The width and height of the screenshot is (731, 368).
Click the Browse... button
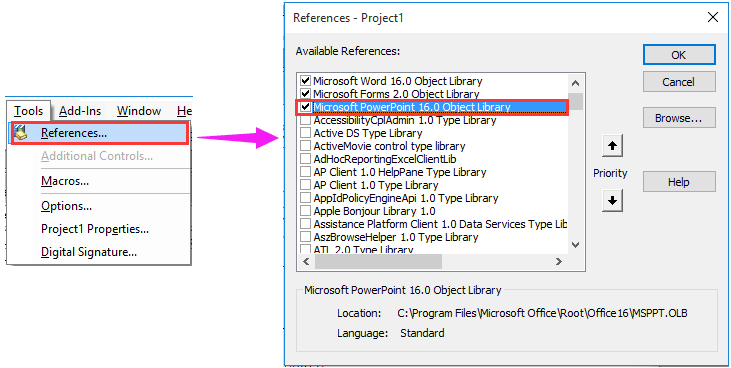click(679, 118)
